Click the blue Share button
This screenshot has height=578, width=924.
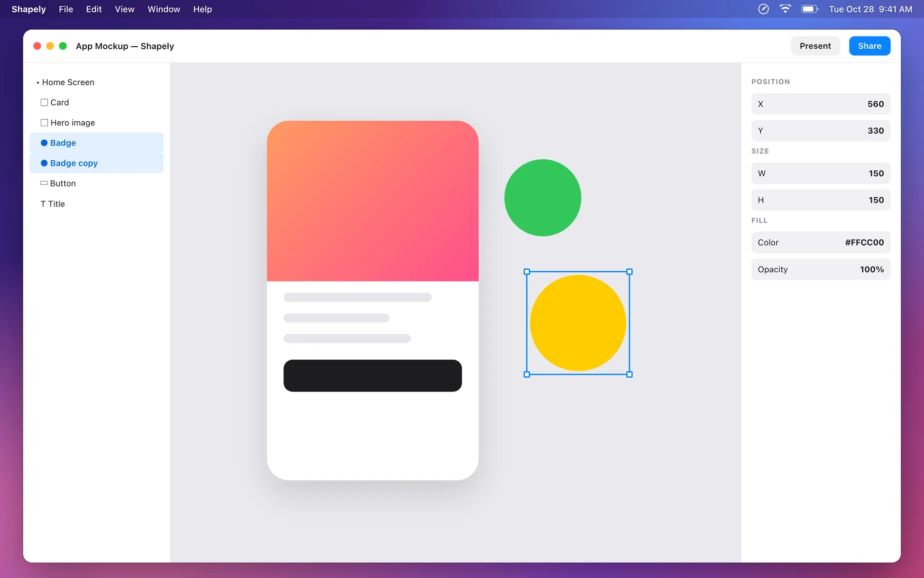click(x=870, y=46)
